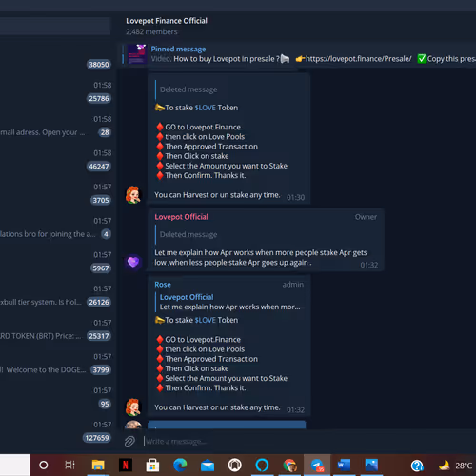
Task: Open the Task View icon
Action: tap(70, 466)
